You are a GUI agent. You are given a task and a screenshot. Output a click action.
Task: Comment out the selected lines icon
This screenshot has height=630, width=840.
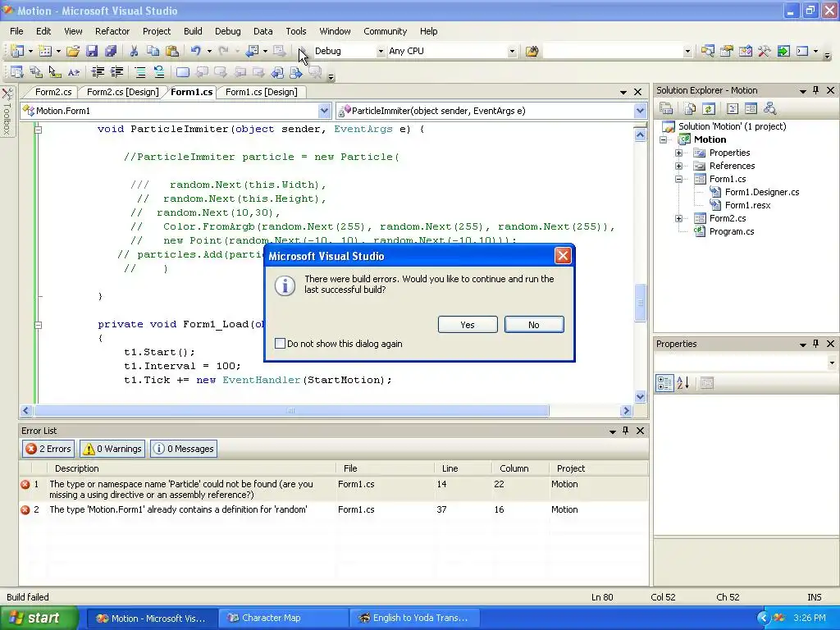tap(139, 72)
